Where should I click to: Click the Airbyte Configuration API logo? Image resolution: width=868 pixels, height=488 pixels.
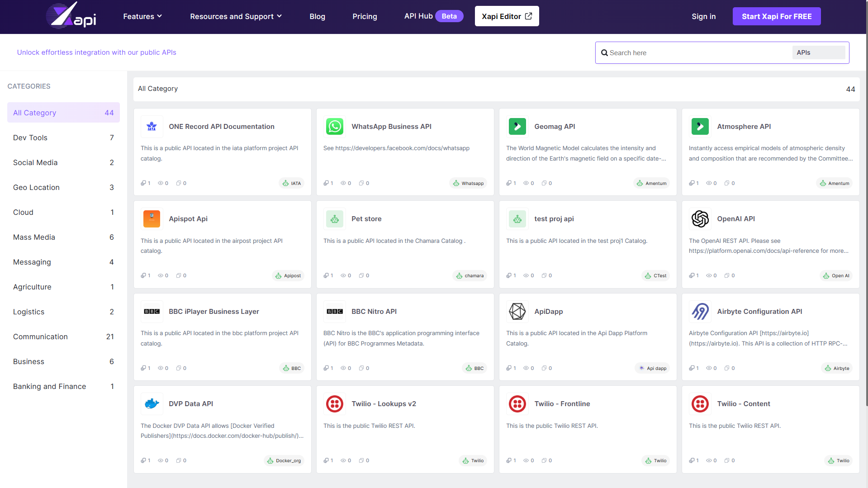(700, 312)
